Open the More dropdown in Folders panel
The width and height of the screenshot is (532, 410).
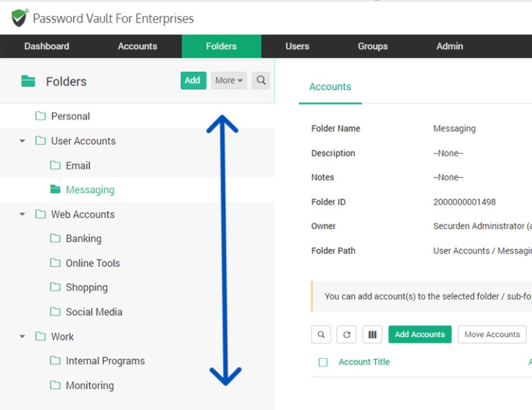(x=229, y=80)
